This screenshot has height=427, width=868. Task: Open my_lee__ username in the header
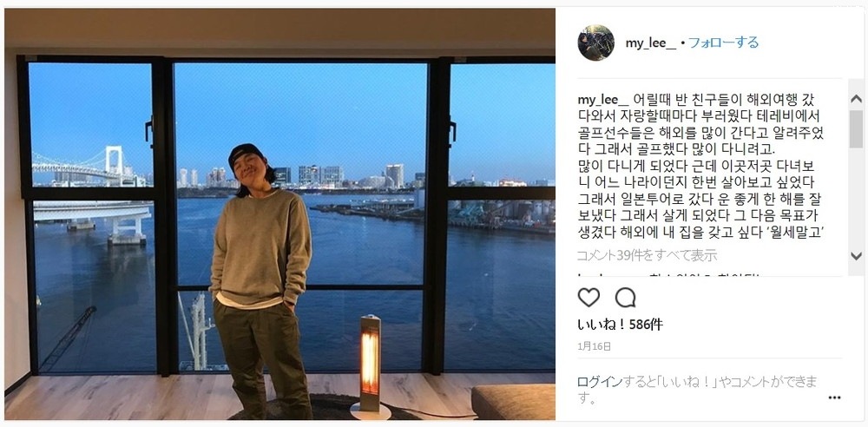click(x=651, y=43)
